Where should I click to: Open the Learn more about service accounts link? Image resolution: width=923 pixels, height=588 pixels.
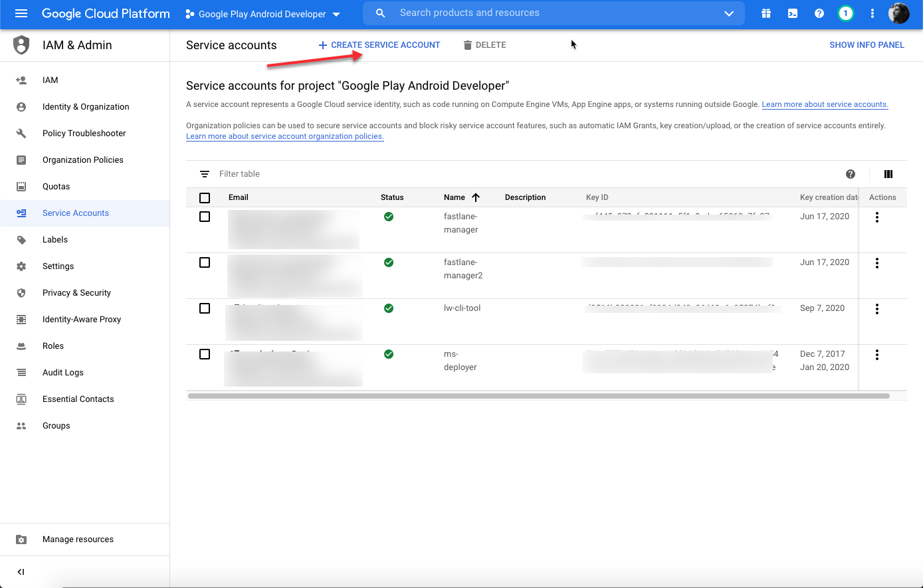pyautogui.click(x=824, y=104)
